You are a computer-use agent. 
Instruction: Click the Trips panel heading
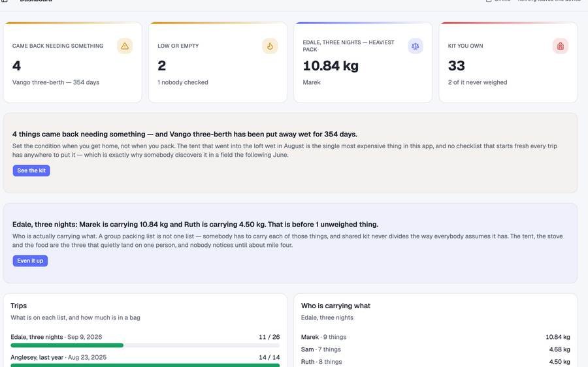tap(19, 306)
